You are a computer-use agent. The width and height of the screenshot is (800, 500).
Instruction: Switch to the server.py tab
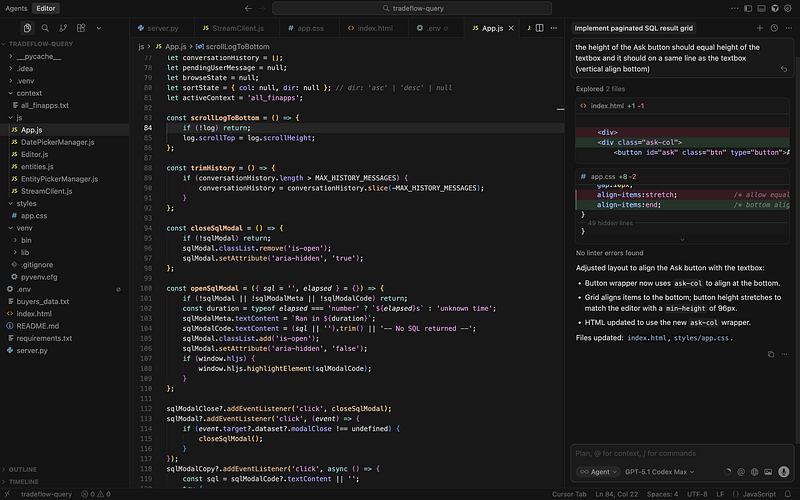[161, 28]
